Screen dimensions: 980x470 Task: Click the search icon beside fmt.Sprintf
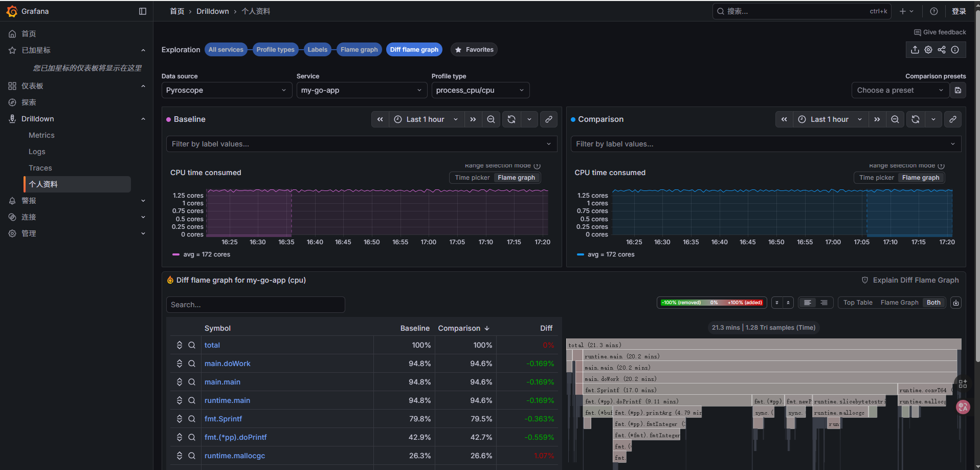(192, 419)
